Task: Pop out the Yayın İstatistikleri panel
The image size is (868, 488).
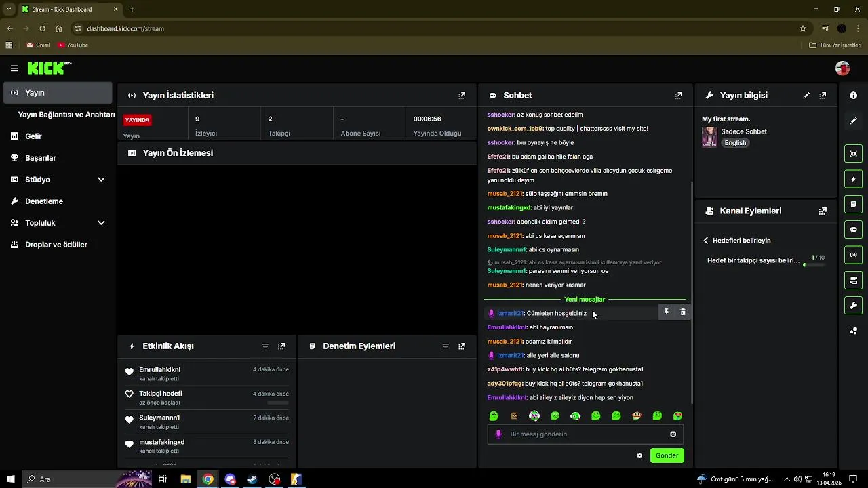Action: pyautogui.click(x=462, y=96)
